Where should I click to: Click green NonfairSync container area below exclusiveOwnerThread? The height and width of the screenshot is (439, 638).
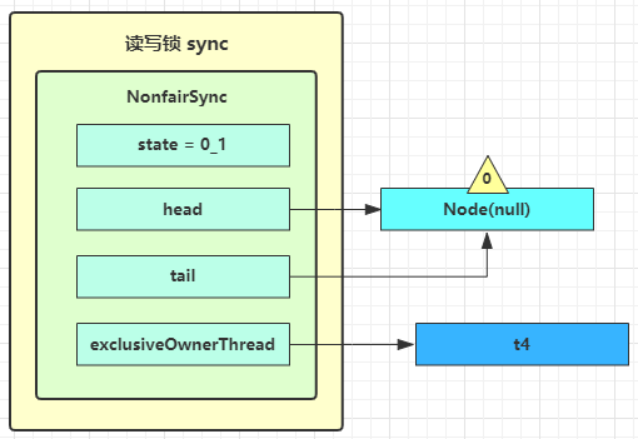[x=176, y=383]
